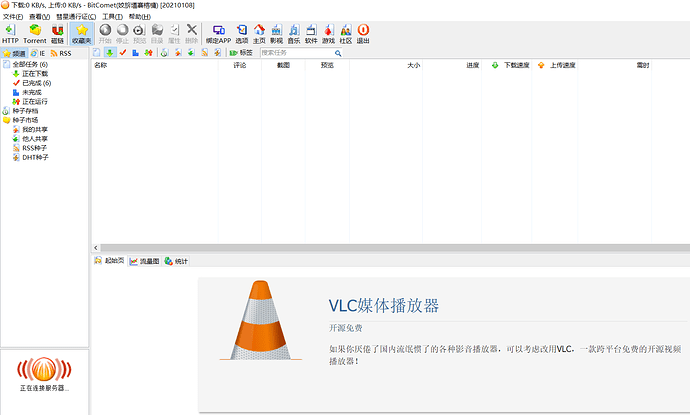This screenshot has height=415, width=690.
Task: Open the 查看(V) menu
Action: coord(40,16)
